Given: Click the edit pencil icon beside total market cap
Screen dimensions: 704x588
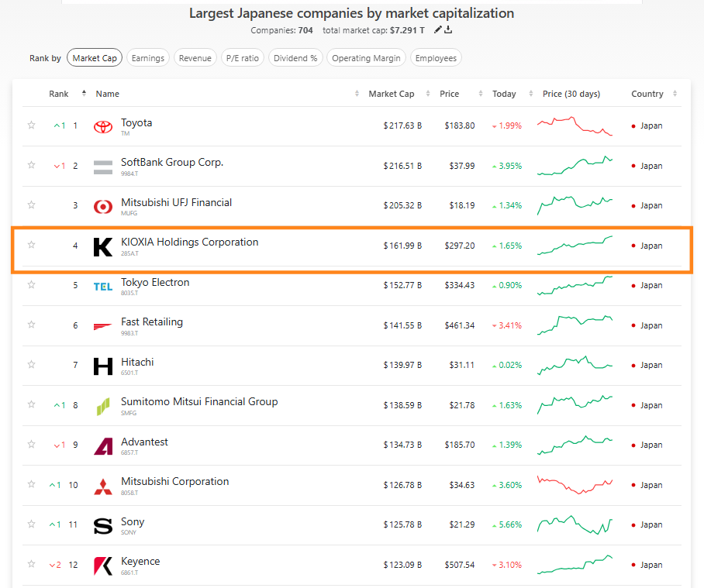Looking at the screenshot, I should pyautogui.click(x=438, y=29).
